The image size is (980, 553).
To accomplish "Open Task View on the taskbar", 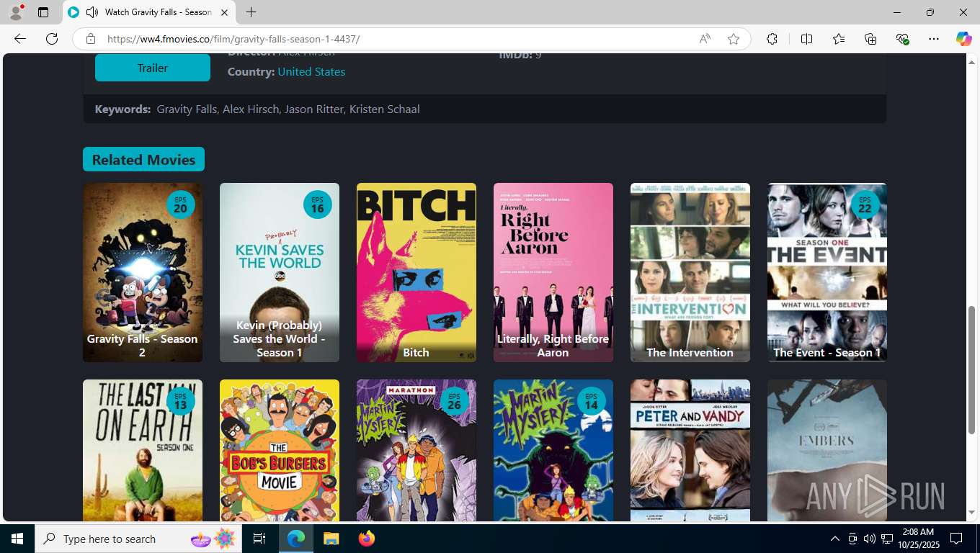I will tap(259, 539).
